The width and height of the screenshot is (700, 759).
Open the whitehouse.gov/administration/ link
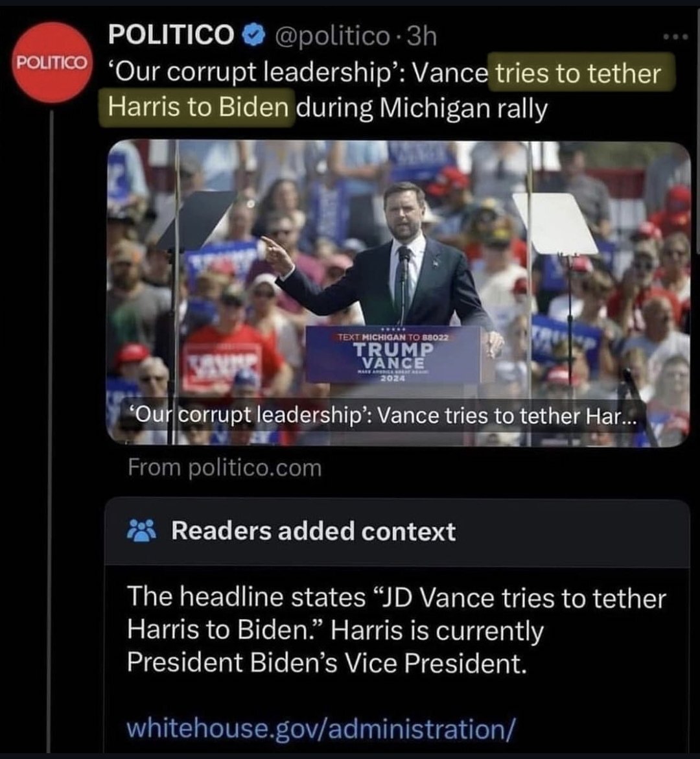322,728
